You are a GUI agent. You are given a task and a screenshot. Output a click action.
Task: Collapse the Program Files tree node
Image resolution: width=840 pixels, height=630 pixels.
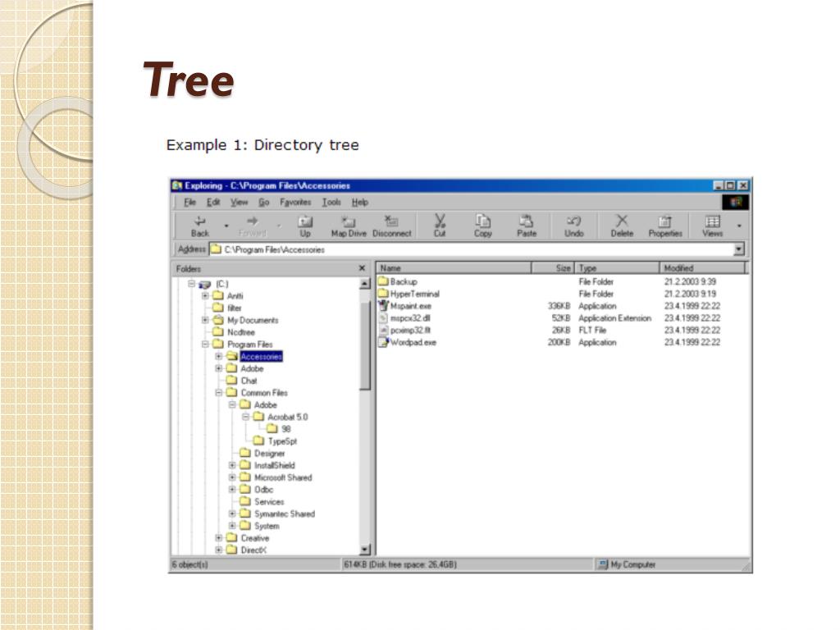pyautogui.click(x=206, y=345)
